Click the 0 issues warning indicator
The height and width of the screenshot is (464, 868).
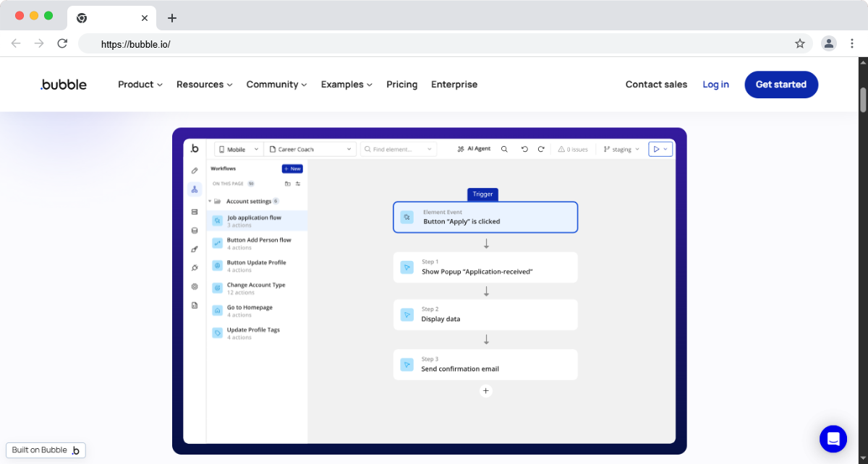point(573,150)
